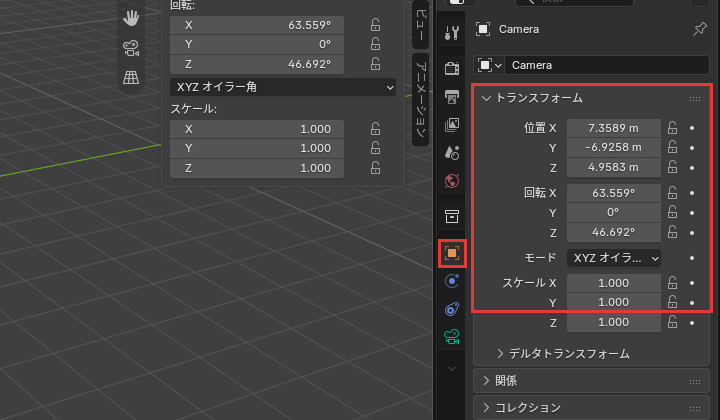
Task: Expand the 関係 panel
Action: coord(486,381)
